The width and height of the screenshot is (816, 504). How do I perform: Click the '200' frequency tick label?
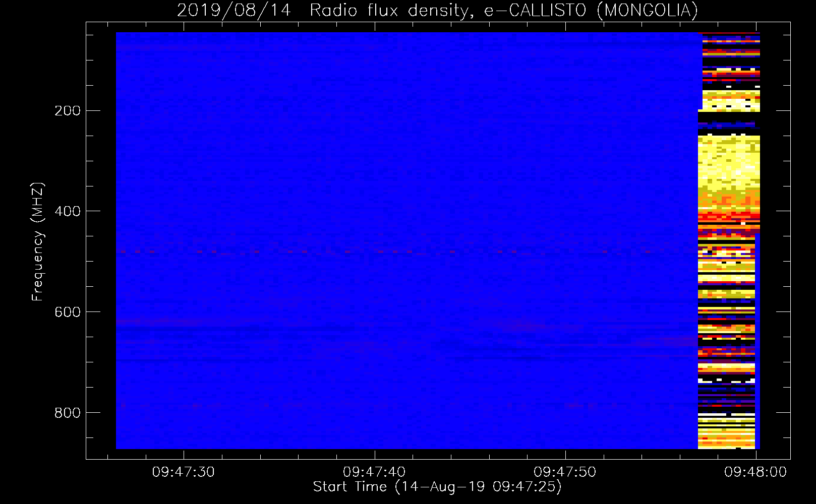tap(68, 111)
